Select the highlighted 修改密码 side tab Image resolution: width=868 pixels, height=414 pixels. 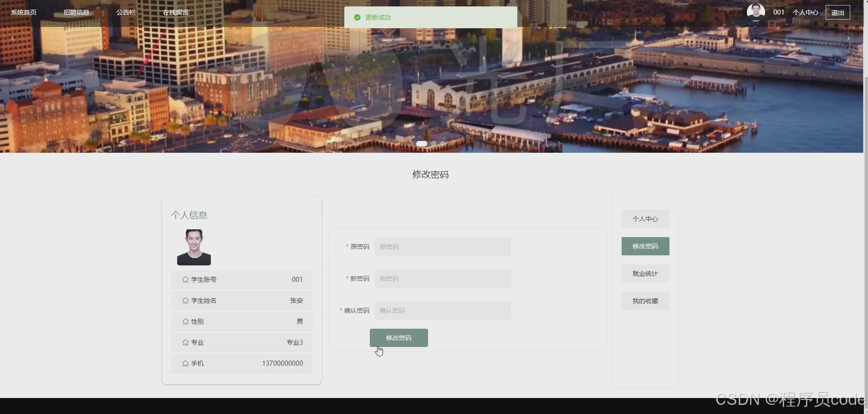[645, 246]
